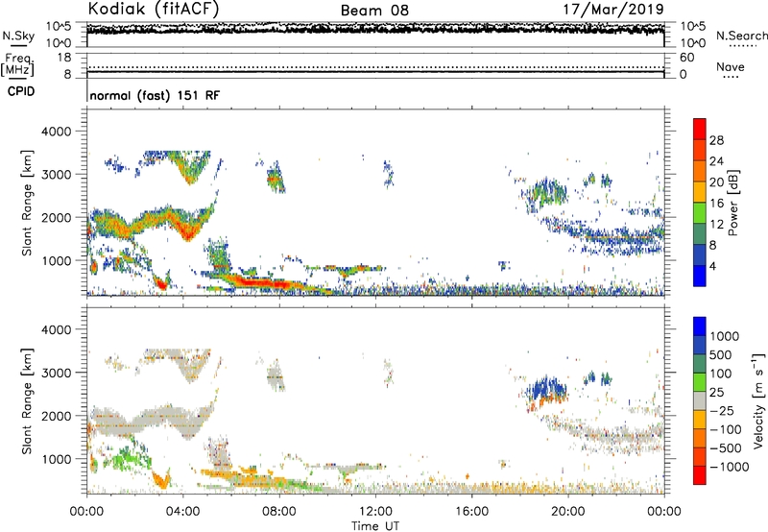Click the '08:00' time tick label

coord(279,512)
